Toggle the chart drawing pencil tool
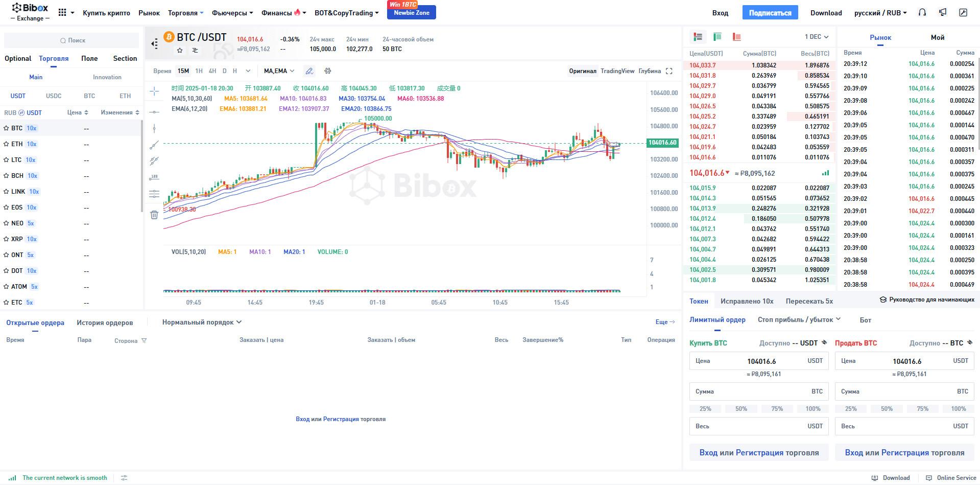This screenshot has width=980, height=485. pyautogui.click(x=309, y=71)
